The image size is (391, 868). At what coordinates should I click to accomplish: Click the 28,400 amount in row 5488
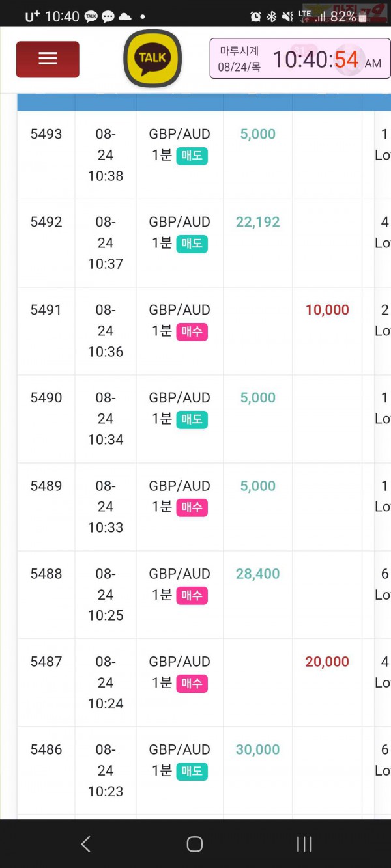click(258, 574)
